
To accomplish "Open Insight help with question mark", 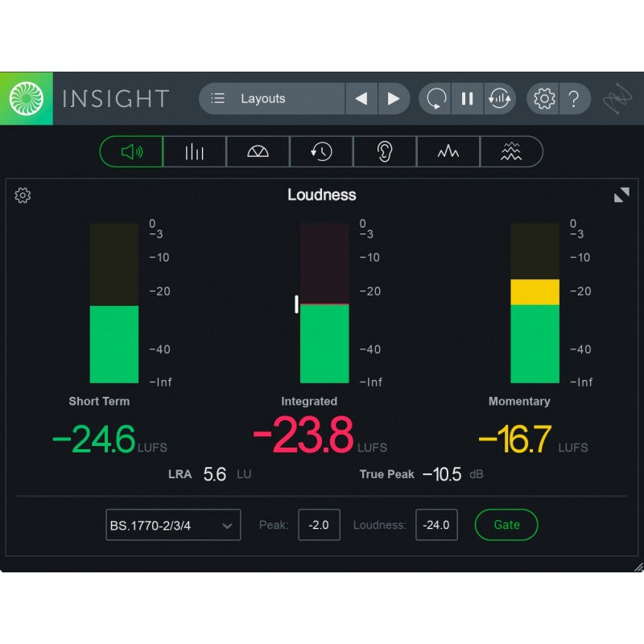I will coord(573,98).
